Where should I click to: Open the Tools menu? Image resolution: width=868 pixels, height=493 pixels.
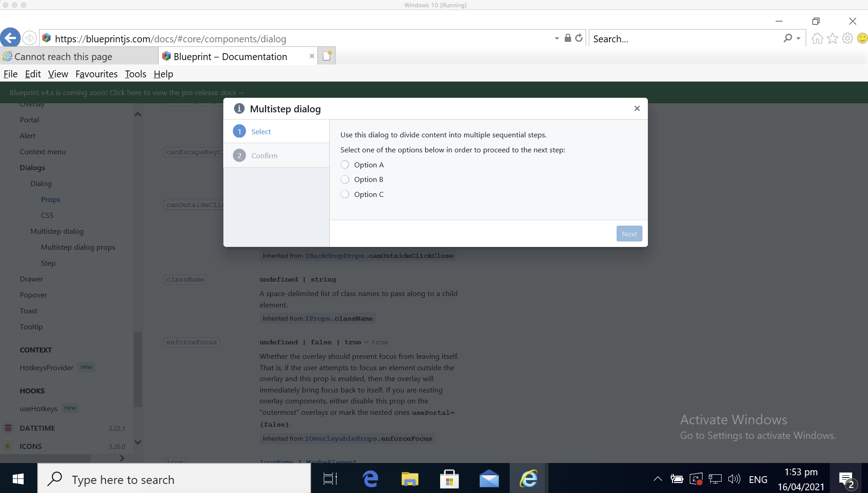coord(135,74)
